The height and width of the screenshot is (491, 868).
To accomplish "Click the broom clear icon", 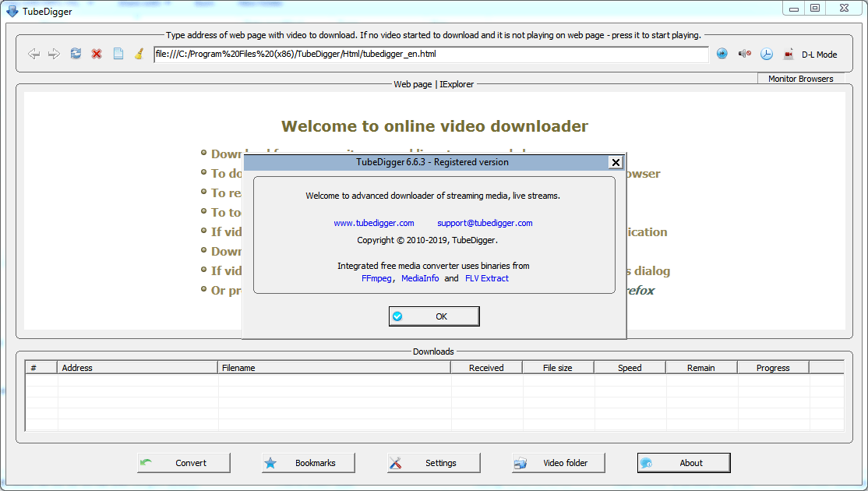I will 139,54.
